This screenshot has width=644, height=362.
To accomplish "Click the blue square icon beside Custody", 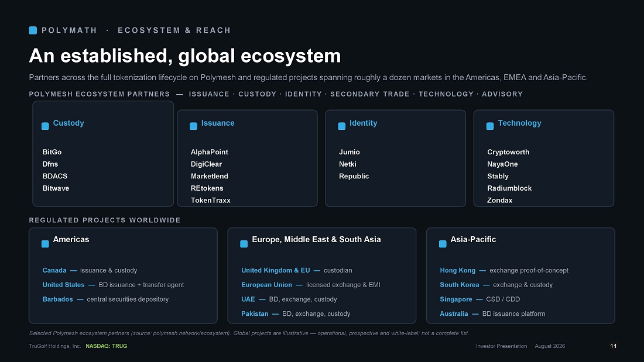I will (x=45, y=126).
